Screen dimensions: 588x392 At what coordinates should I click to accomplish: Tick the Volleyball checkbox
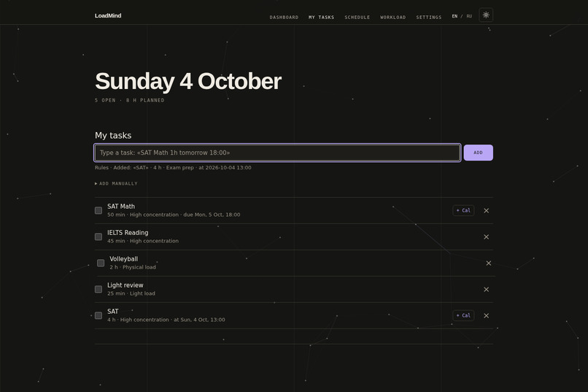101,263
